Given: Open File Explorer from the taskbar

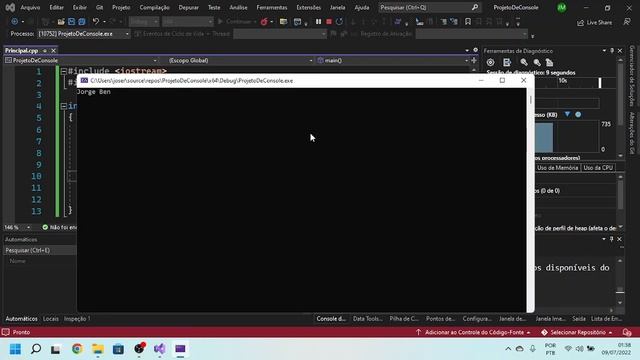Looking at the screenshot, I should tap(98, 349).
